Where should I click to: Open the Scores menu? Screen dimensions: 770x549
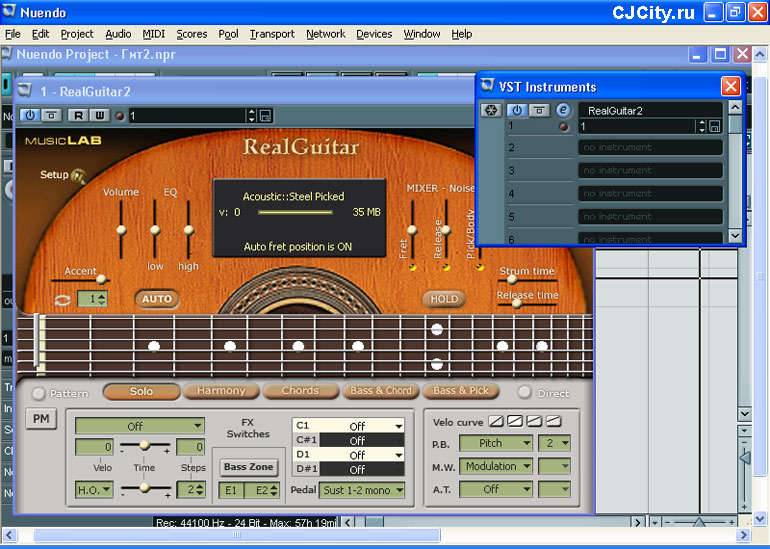click(192, 34)
